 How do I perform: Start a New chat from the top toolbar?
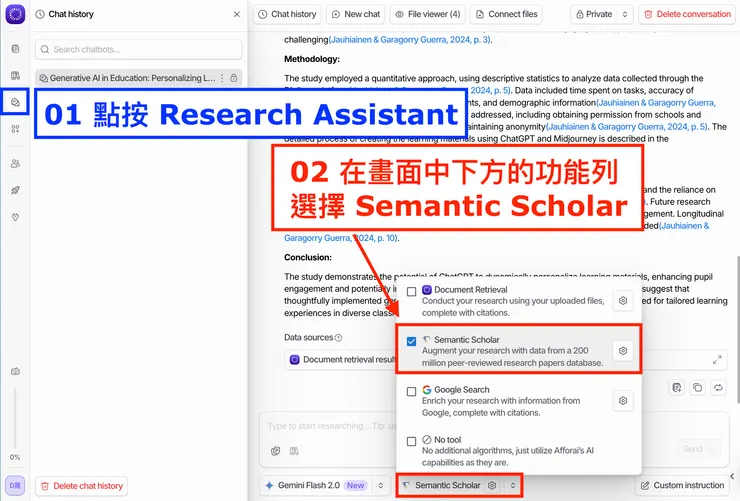pos(356,14)
